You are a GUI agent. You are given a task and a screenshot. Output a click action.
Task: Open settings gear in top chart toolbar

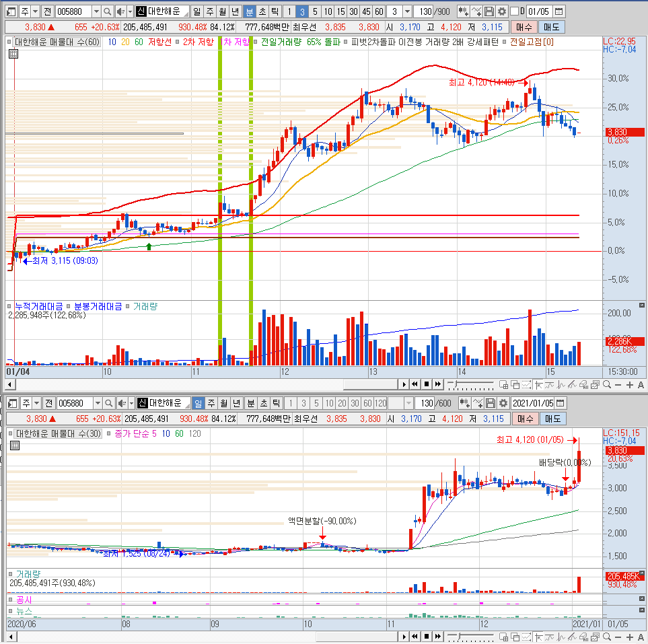coord(502,11)
